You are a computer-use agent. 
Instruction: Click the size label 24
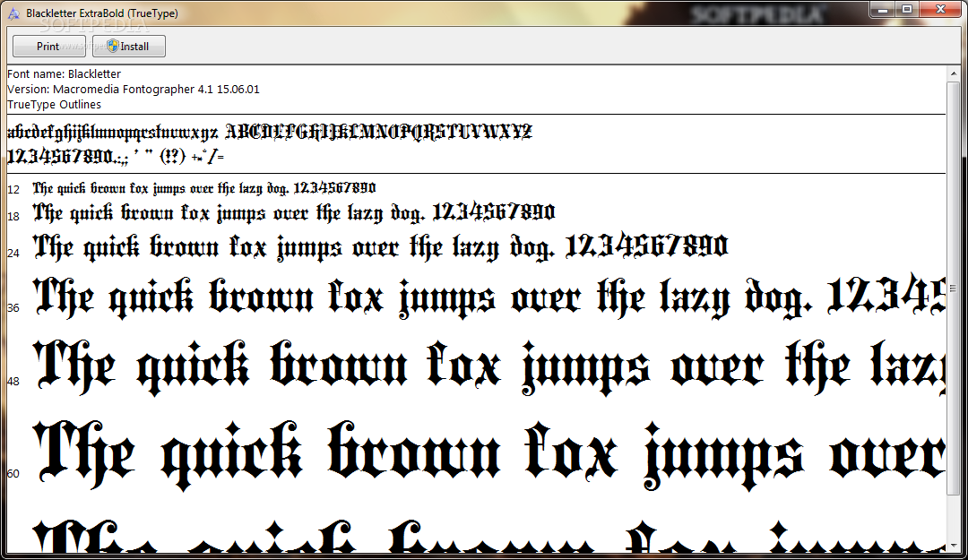13,254
